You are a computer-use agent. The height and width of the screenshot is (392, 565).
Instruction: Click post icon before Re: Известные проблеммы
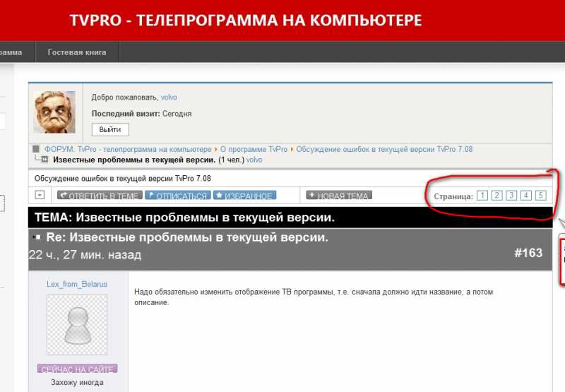point(36,237)
